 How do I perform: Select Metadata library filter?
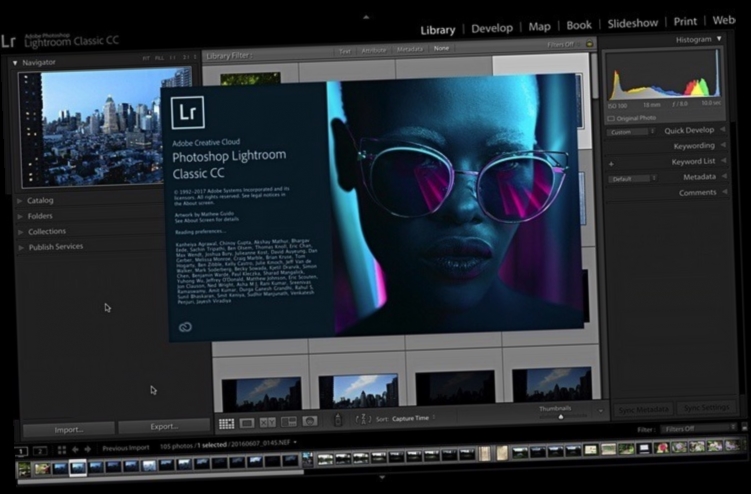[410, 49]
